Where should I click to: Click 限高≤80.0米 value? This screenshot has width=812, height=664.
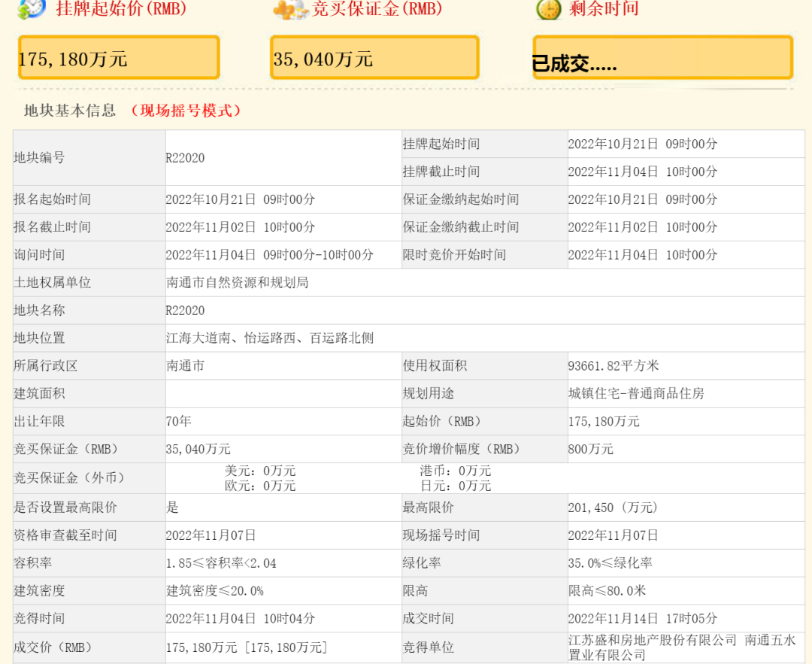[607, 591]
